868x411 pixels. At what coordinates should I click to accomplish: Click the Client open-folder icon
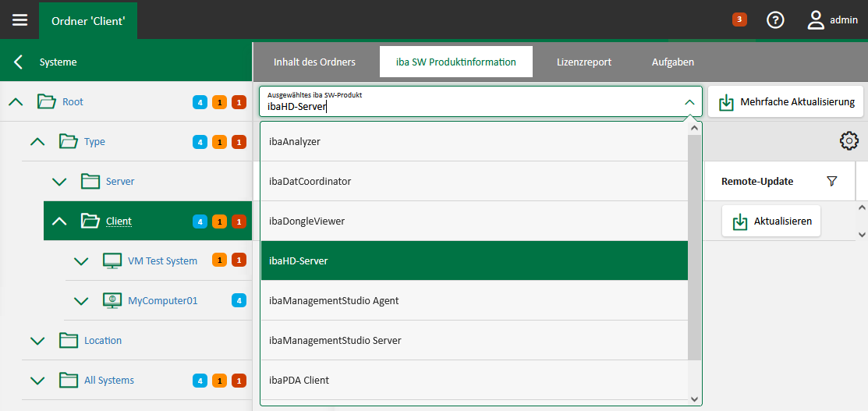[90, 221]
